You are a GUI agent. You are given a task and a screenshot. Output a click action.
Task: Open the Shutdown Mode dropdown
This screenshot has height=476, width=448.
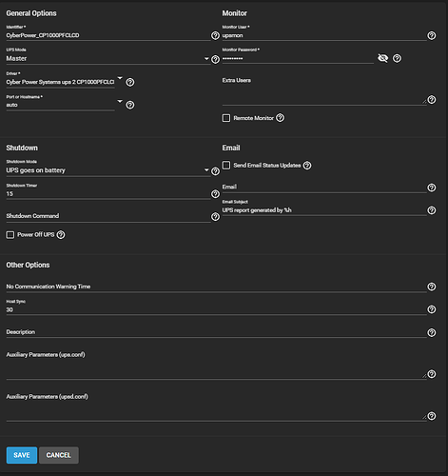click(107, 170)
